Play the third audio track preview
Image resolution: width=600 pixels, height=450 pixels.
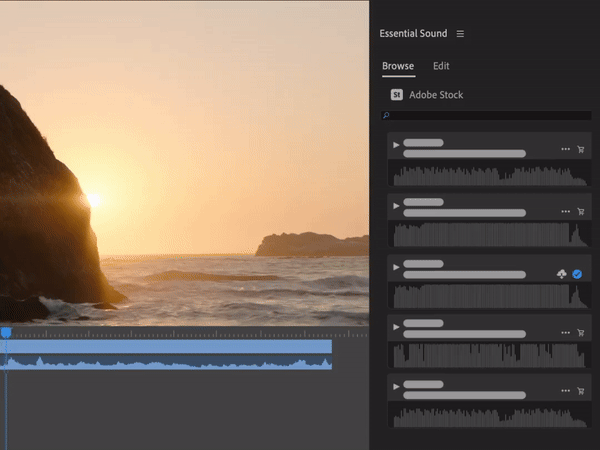click(x=396, y=267)
